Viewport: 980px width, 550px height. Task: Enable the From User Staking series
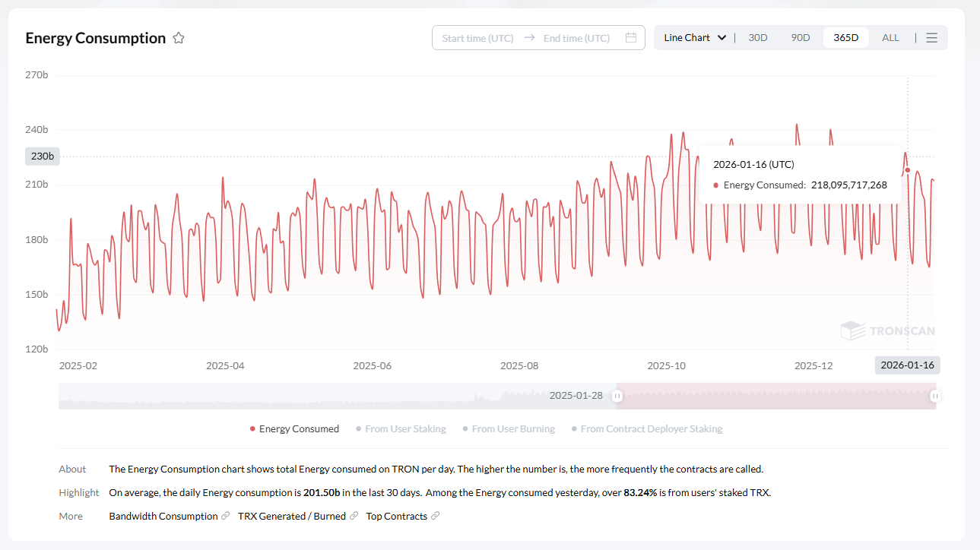[x=401, y=429]
